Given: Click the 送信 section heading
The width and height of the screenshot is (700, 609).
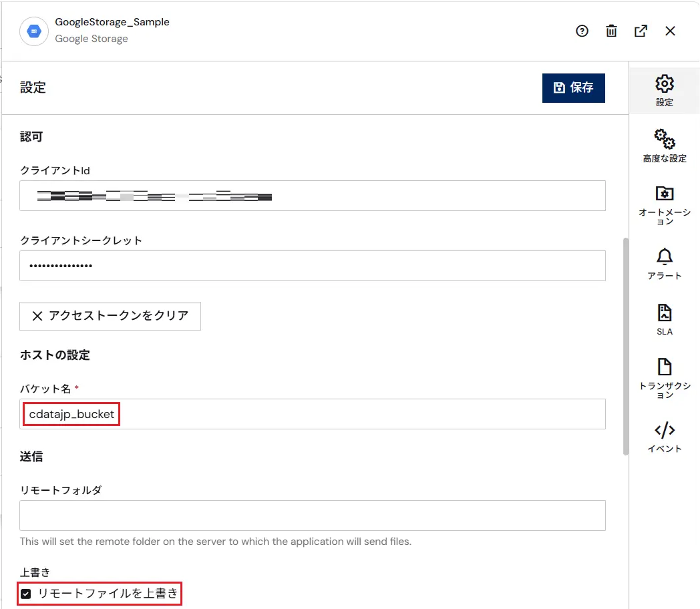Looking at the screenshot, I should 31,456.
